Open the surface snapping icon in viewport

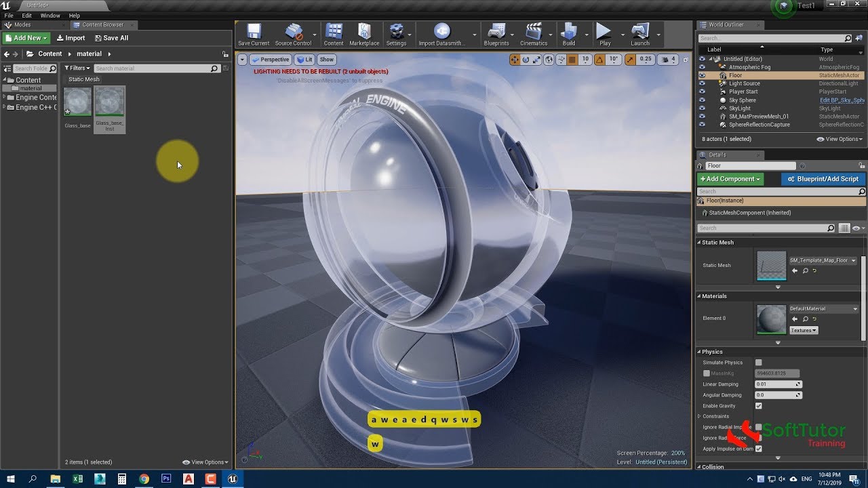pos(560,60)
